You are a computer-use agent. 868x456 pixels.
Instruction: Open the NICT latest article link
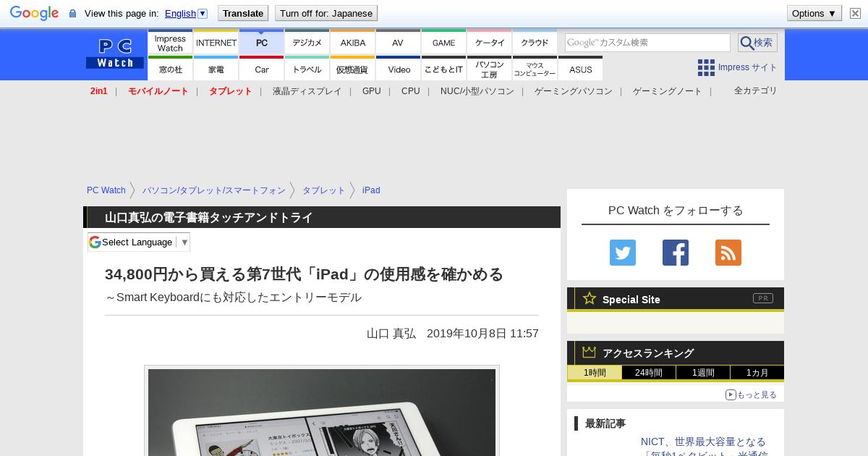click(704, 448)
